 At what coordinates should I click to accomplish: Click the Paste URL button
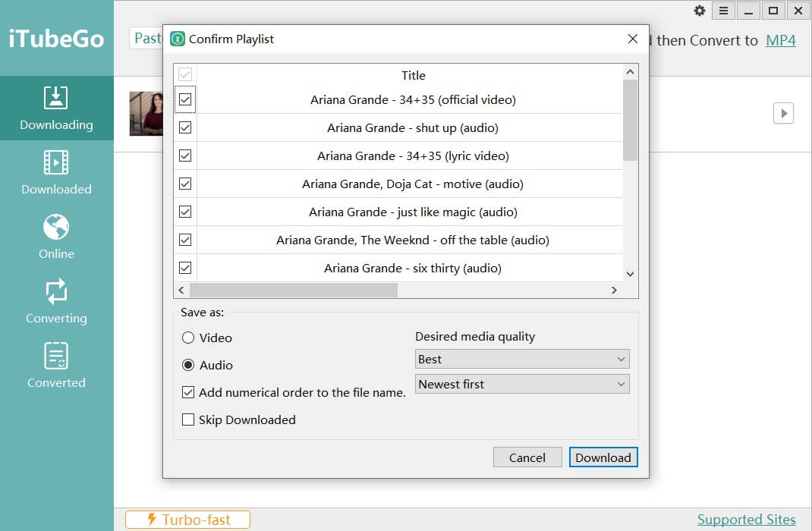[x=146, y=38]
